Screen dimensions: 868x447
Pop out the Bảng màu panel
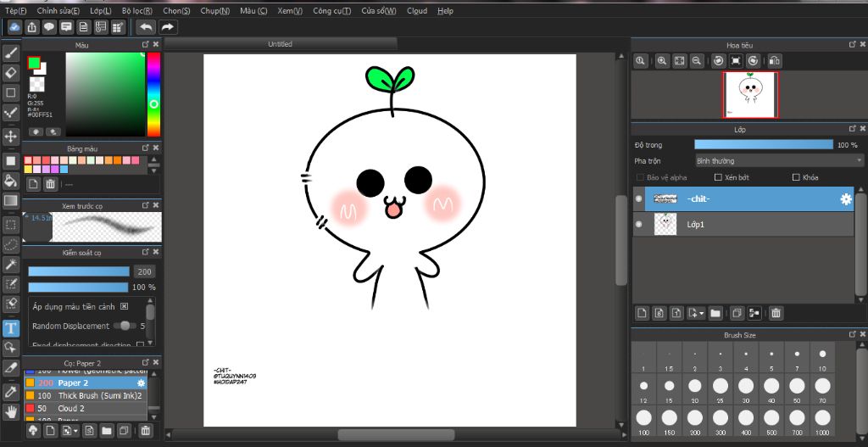[x=145, y=148]
